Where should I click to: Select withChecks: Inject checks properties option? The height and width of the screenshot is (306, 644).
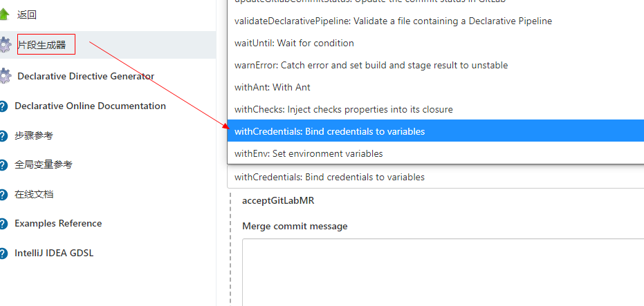[x=343, y=109]
